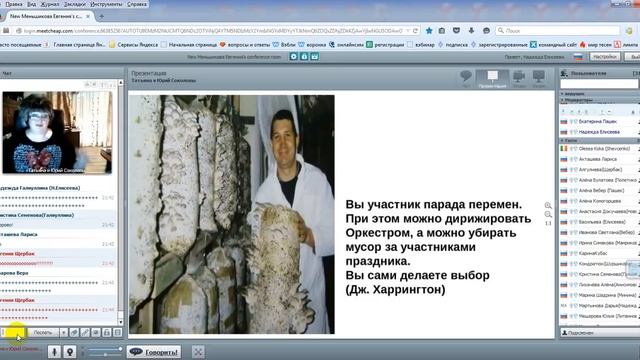This screenshot has width=640, height=360.
Task: Click the browser downloads arrow icon
Action: pyautogui.click(x=471, y=31)
